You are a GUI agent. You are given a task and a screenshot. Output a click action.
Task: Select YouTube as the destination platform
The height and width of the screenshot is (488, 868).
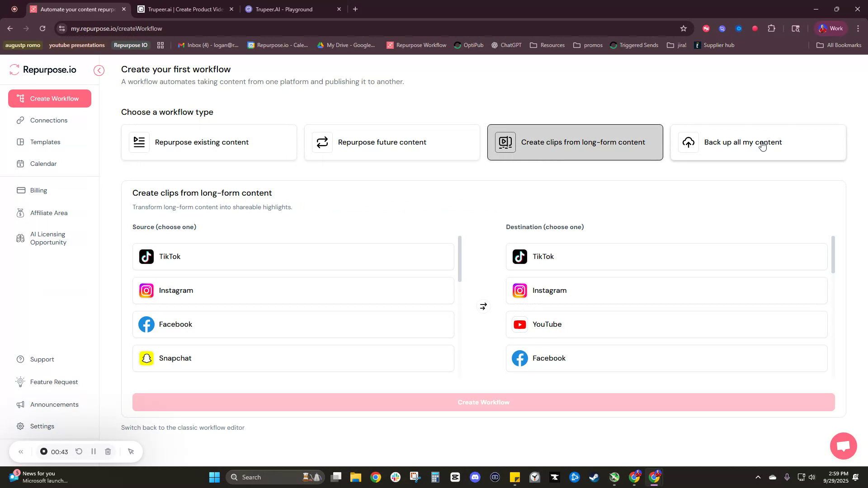point(666,324)
